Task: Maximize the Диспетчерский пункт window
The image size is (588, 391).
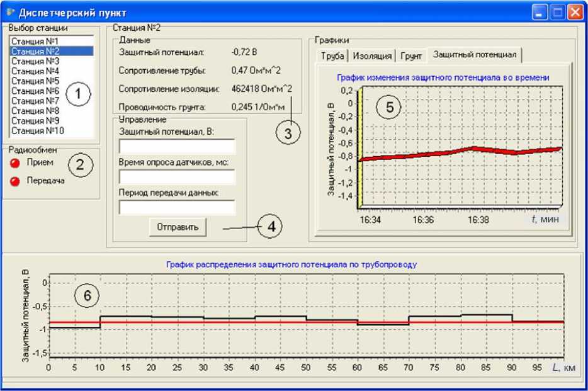Action: 557,12
